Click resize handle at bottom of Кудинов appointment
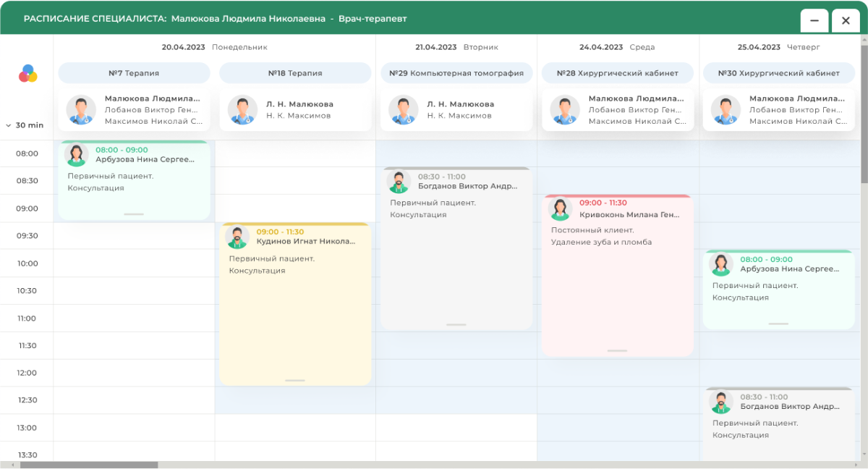The height and width of the screenshot is (469, 868). click(295, 380)
